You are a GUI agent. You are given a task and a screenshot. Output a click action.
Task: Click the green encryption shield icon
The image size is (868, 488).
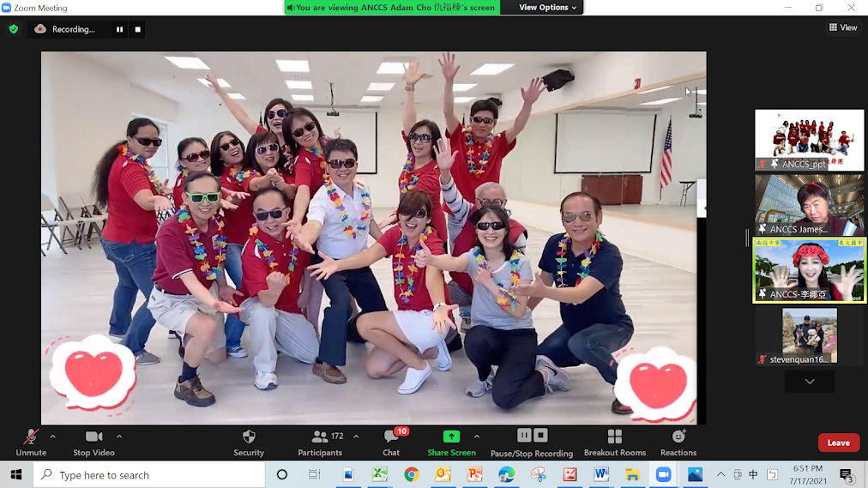pyautogui.click(x=13, y=29)
